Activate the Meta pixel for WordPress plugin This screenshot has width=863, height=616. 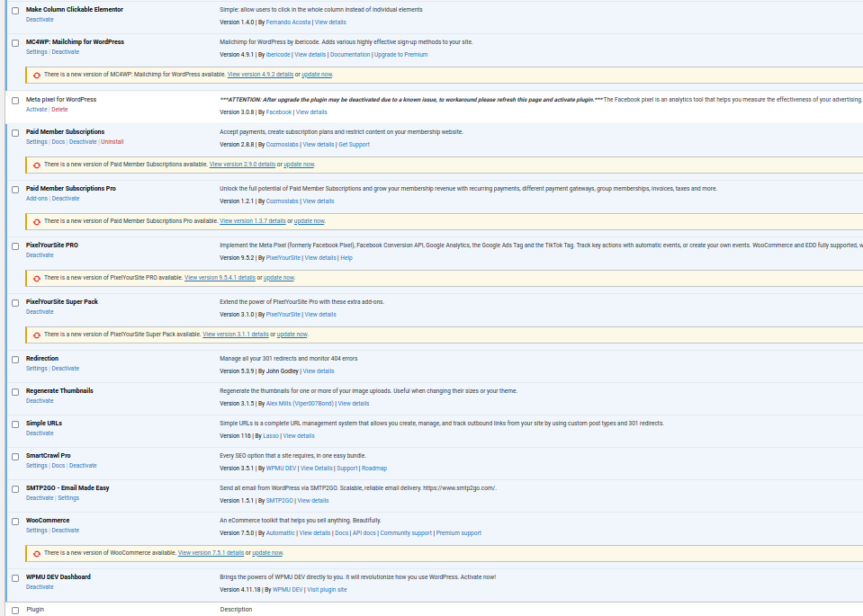tap(36, 110)
